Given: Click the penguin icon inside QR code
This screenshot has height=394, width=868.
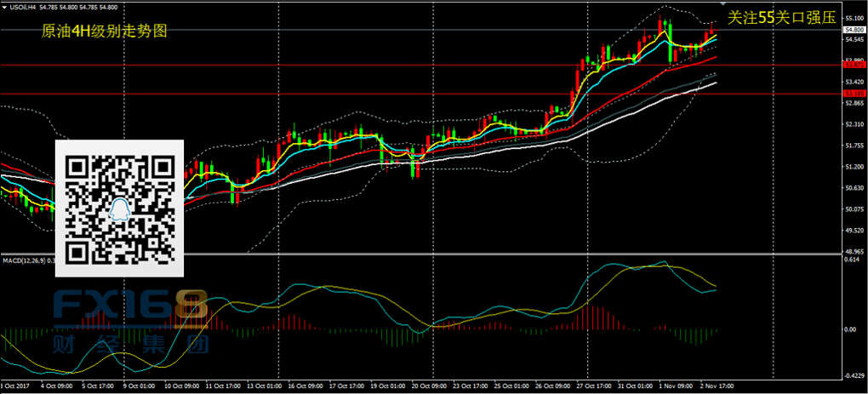Looking at the screenshot, I should [x=119, y=207].
